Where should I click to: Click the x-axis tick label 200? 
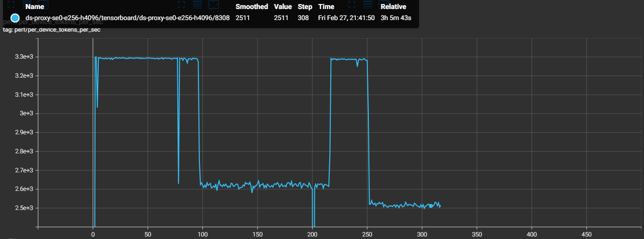[x=312, y=234]
